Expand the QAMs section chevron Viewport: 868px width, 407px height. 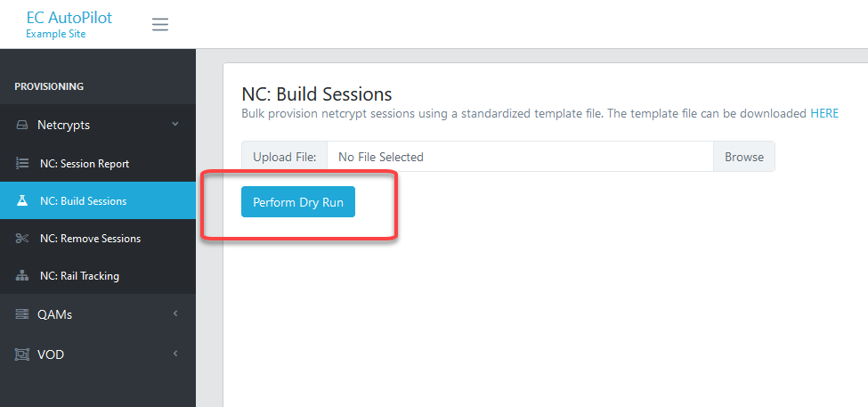(x=174, y=313)
